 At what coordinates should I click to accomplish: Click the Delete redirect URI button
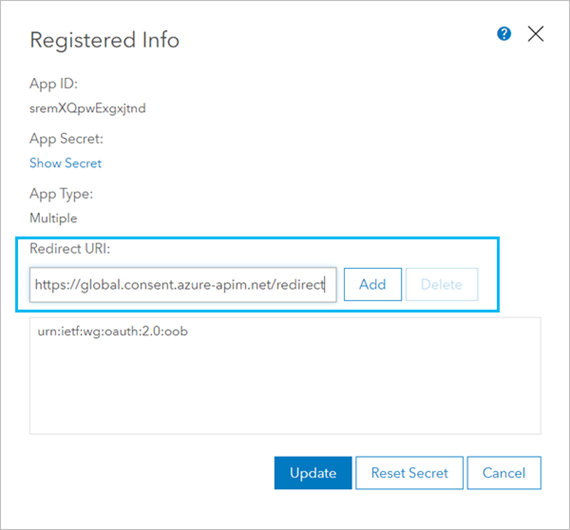coord(442,284)
